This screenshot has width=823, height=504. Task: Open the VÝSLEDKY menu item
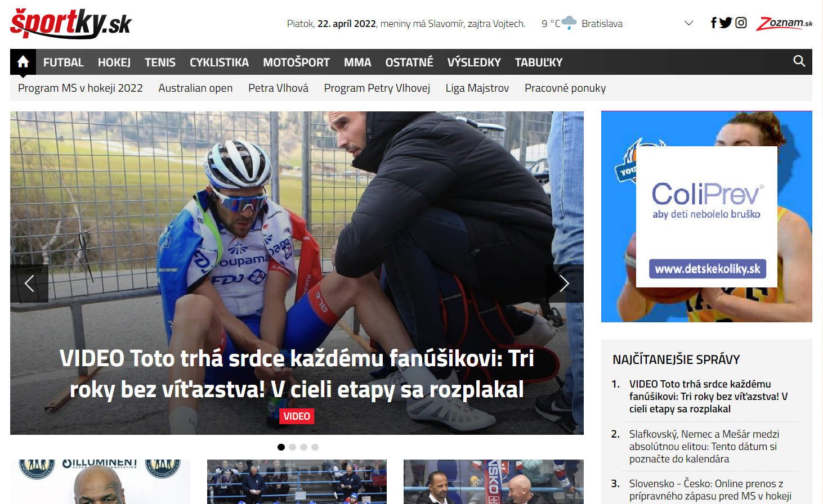click(473, 62)
